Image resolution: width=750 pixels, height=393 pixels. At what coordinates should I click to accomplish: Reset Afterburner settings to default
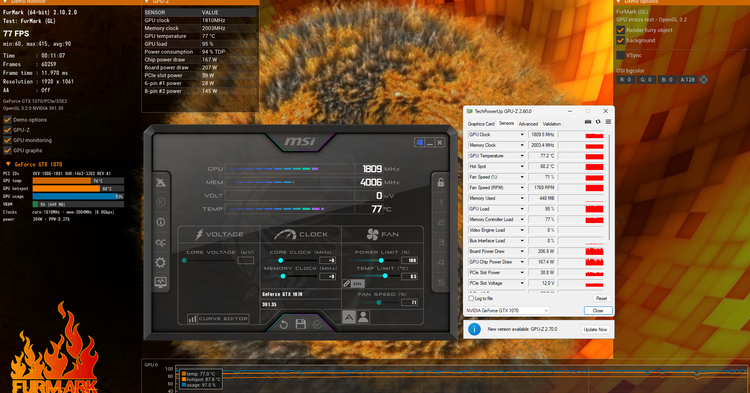pyautogui.click(x=284, y=325)
